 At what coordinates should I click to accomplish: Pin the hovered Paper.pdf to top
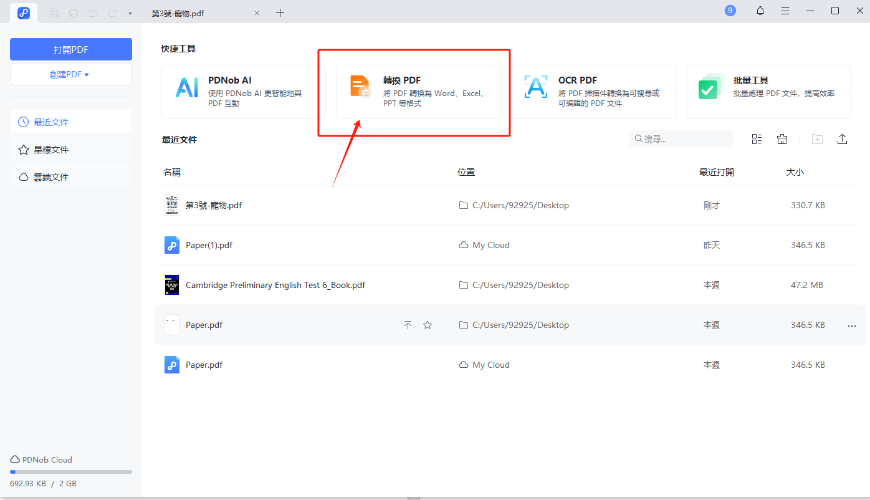point(407,325)
